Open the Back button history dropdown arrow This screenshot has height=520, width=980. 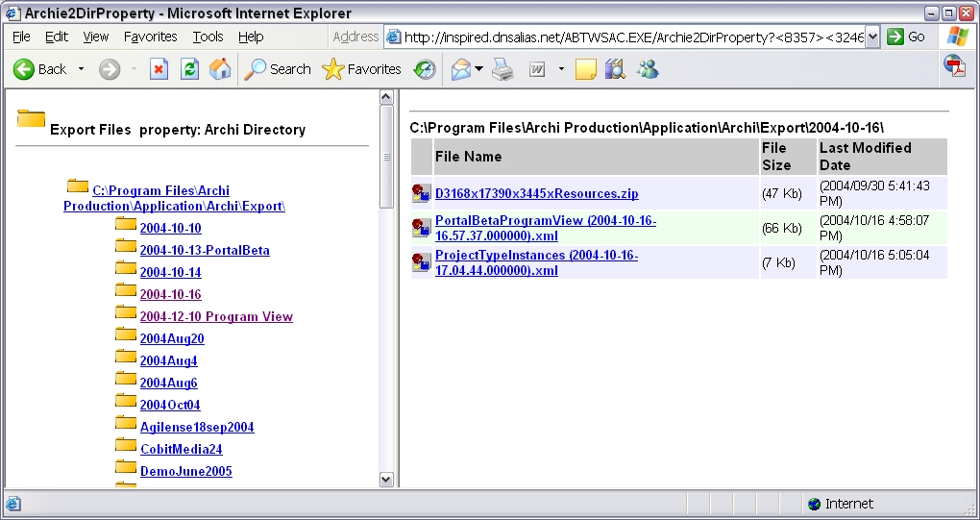81,69
